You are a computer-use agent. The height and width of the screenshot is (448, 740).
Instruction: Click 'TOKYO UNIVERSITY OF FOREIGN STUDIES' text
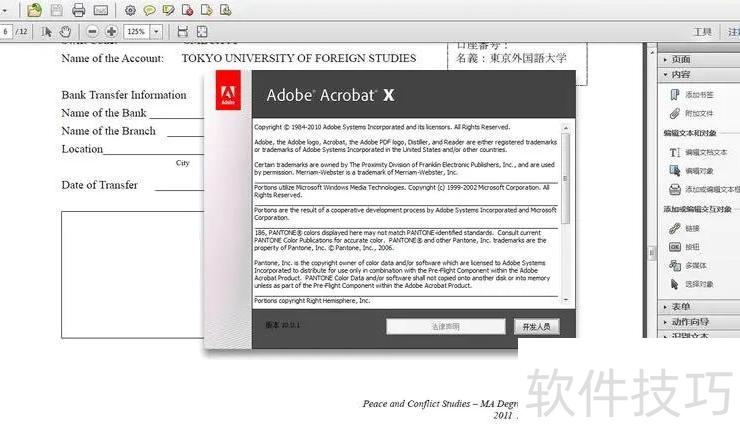[299, 58]
